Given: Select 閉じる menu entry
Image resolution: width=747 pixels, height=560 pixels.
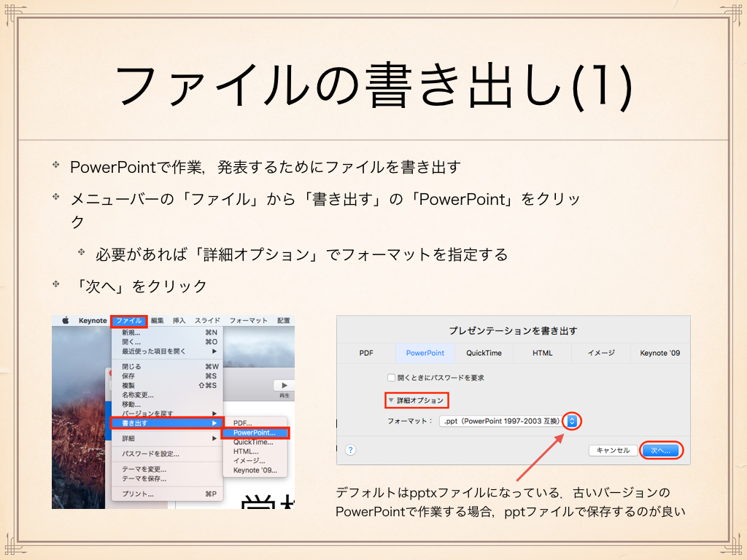Looking at the screenshot, I should pos(167,367).
